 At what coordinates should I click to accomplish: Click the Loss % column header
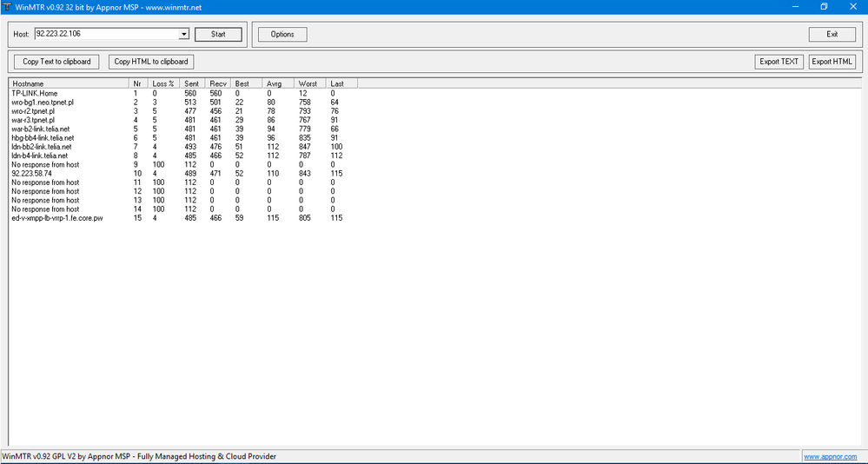[x=164, y=83]
